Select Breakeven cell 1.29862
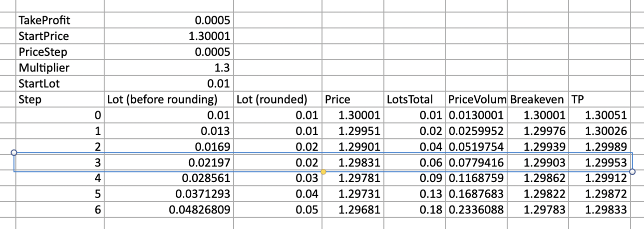Viewport: 644px width, 229px height. click(x=538, y=178)
